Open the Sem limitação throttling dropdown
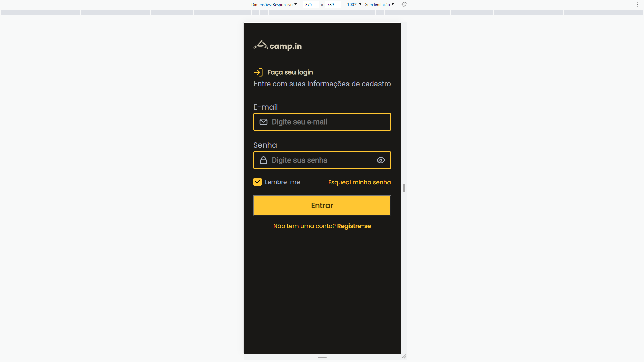 [x=379, y=4]
